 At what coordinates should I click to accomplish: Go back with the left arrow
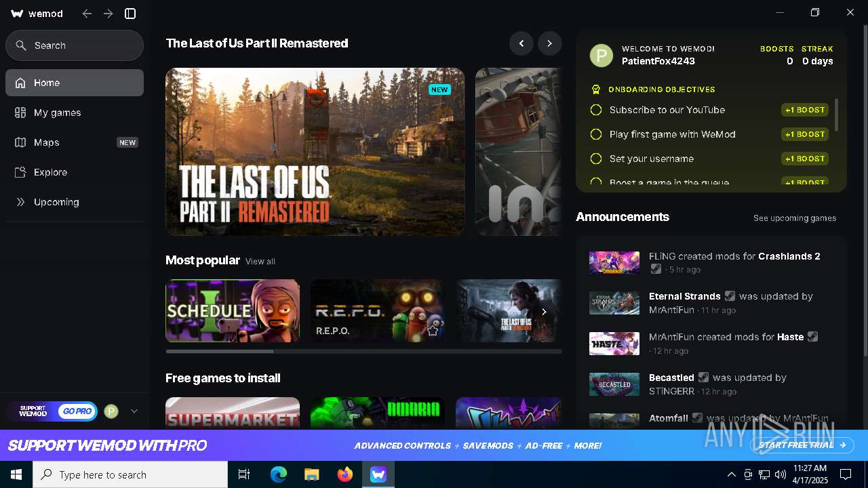[87, 14]
